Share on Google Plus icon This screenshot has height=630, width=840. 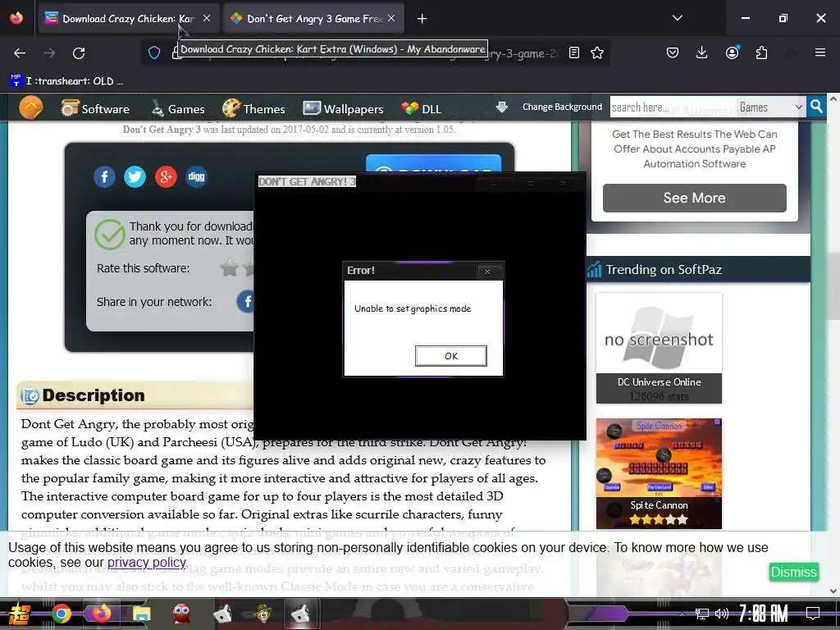[166, 177]
